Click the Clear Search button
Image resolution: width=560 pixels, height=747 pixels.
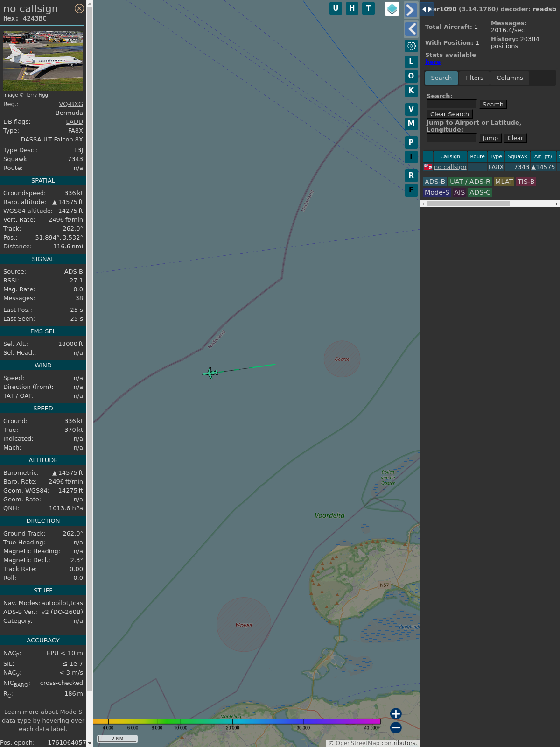tap(449, 114)
